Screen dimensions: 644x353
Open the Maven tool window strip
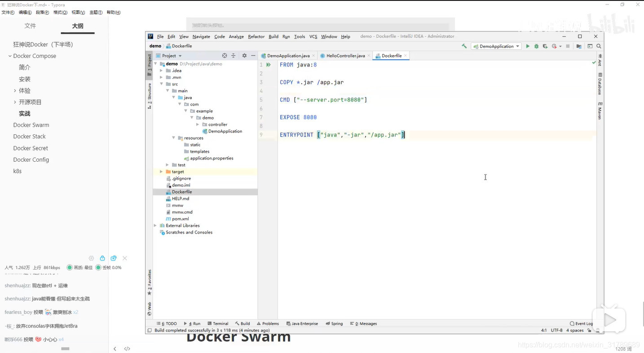(600, 110)
